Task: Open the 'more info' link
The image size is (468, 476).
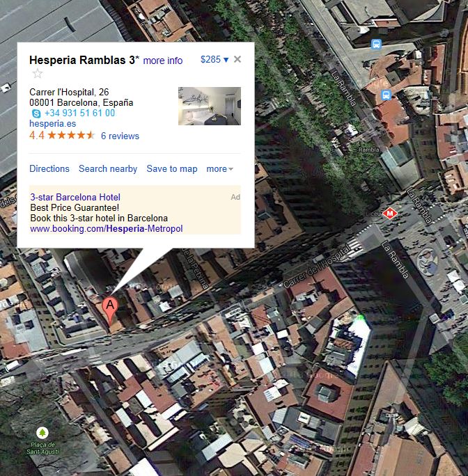Action: point(162,61)
